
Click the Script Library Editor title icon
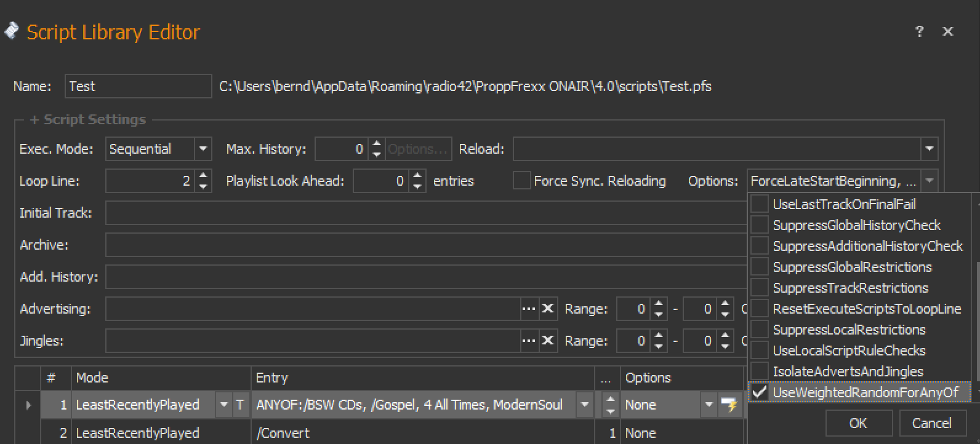pyautogui.click(x=11, y=31)
